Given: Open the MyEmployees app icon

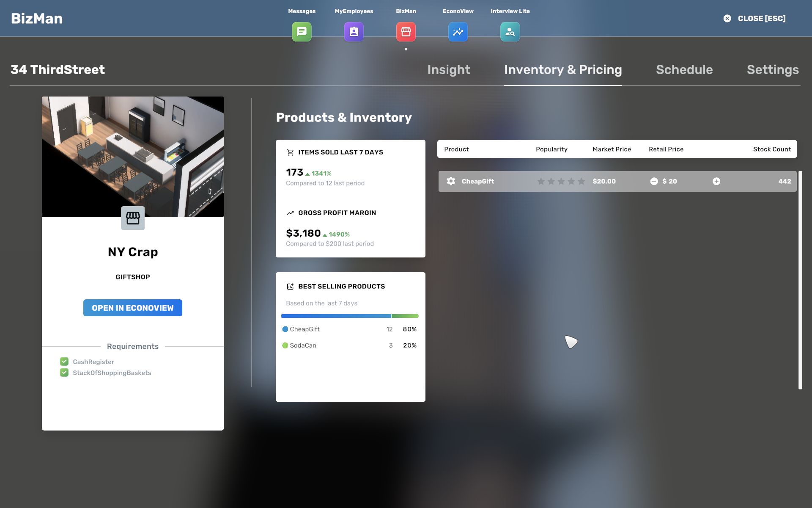Looking at the screenshot, I should [354, 32].
